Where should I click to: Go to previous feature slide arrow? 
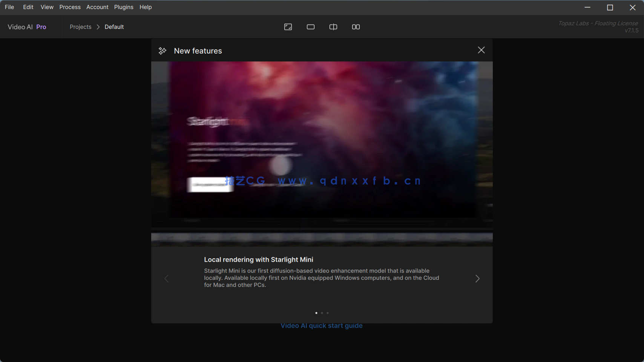click(x=167, y=279)
